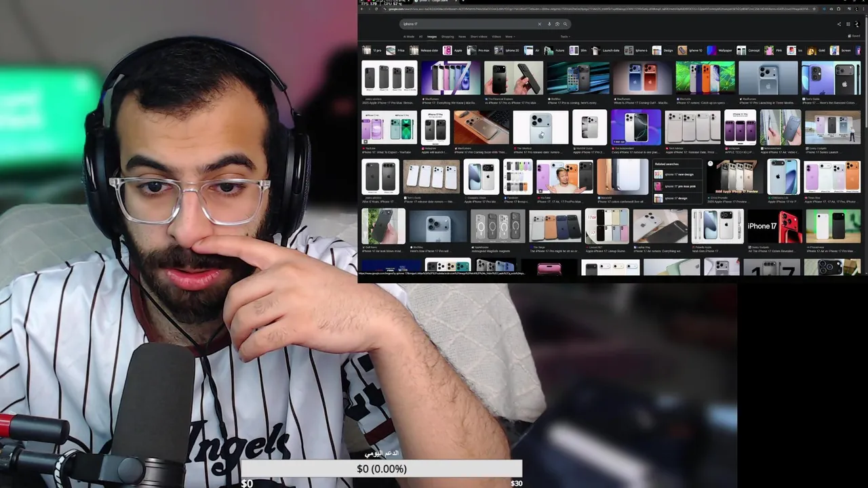
Task: Open the Videos tab
Action: (x=496, y=37)
